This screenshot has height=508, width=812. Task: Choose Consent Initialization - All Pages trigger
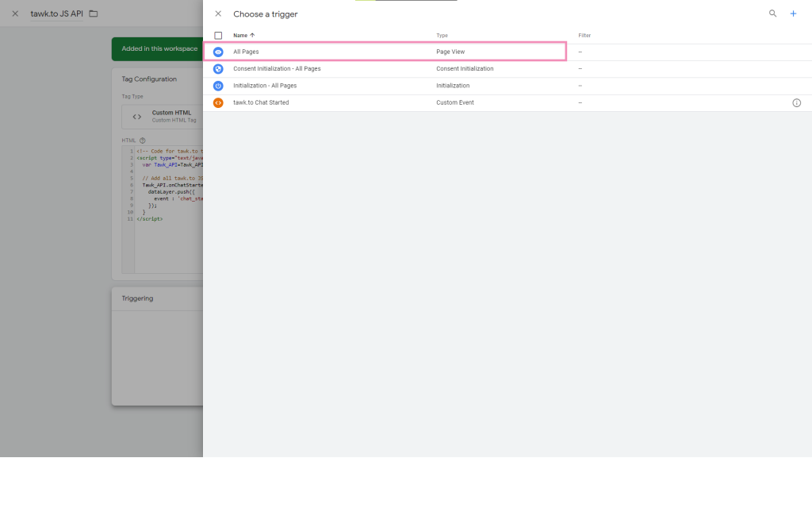pyautogui.click(x=277, y=68)
